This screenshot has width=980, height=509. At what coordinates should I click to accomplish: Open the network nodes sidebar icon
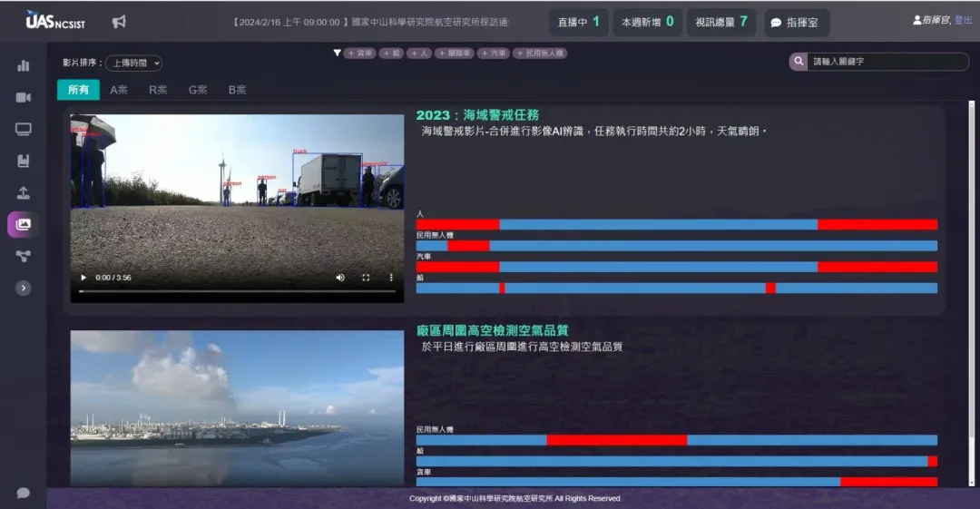[x=23, y=257]
